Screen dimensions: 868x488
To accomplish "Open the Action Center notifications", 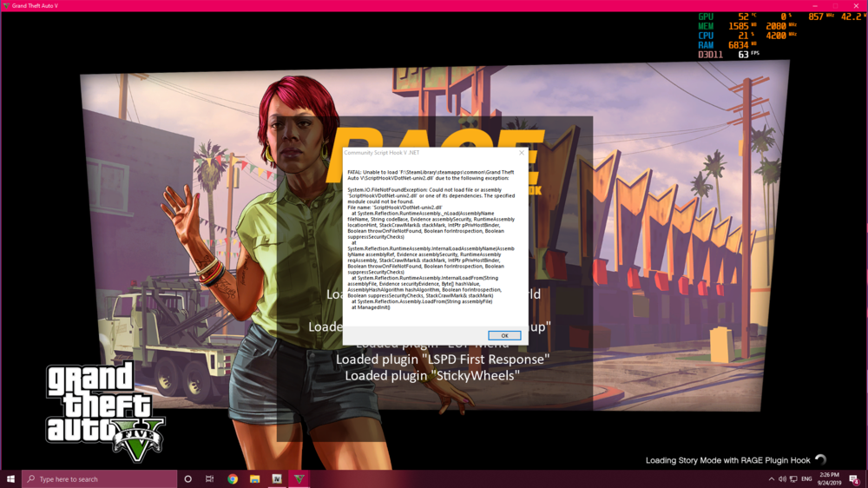I will click(x=855, y=479).
